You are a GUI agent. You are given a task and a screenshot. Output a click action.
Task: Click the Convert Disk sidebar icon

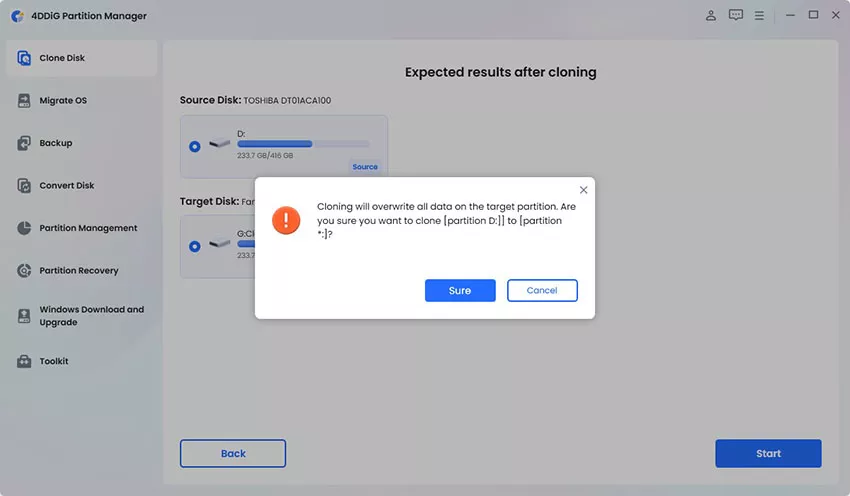tap(24, 185)
